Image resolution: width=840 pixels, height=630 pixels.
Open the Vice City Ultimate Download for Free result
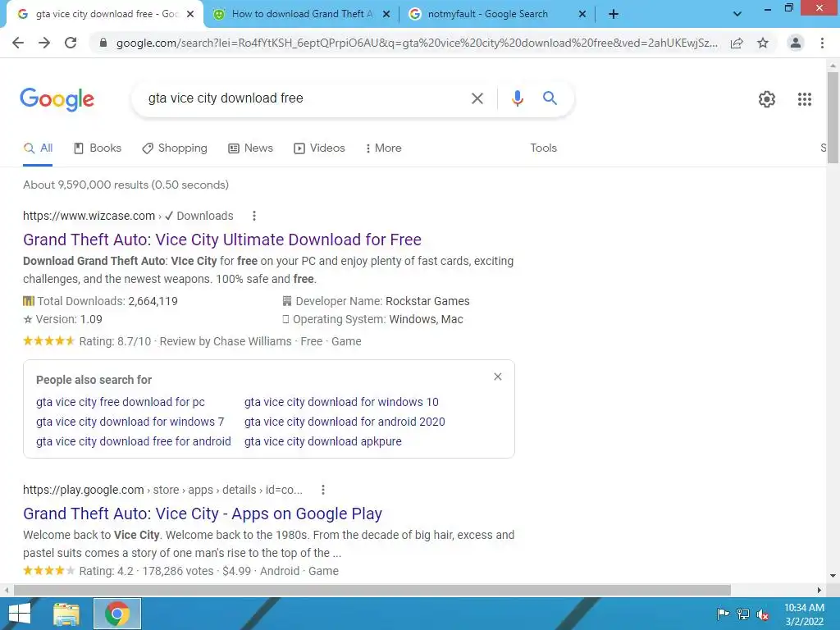pyautogui.click(x=222, y=240)
